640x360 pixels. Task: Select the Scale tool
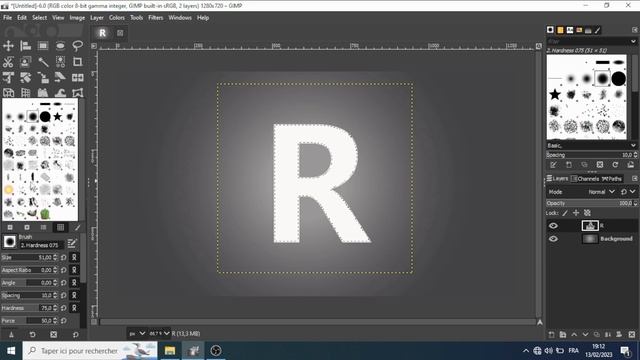coord(43,77)
